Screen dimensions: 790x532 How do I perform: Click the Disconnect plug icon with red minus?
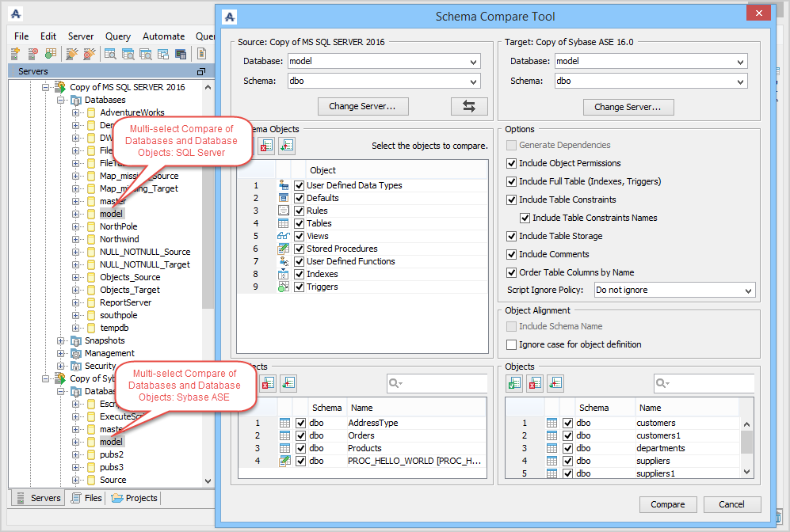click(x=90, y=53)
